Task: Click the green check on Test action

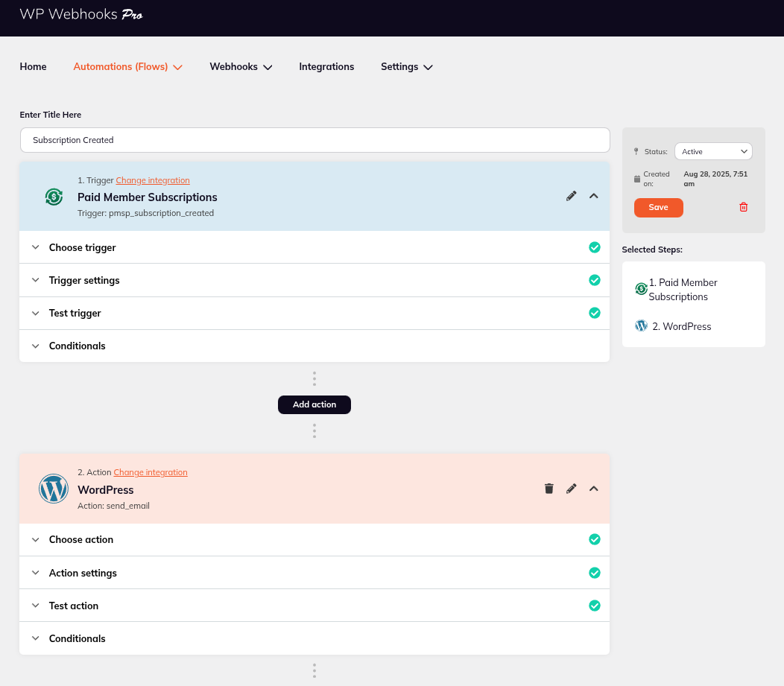Action: [x=594, y=606]
